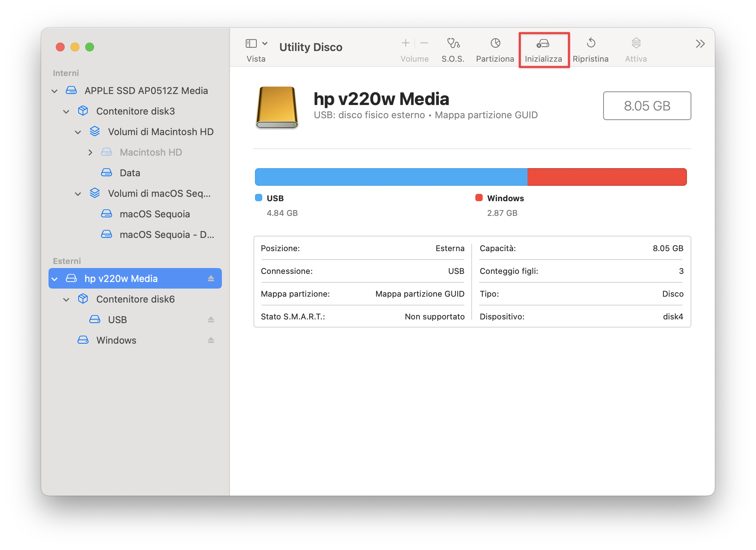Click the Esterni sidebar section header
756x550 pixels.
(66, 261)
